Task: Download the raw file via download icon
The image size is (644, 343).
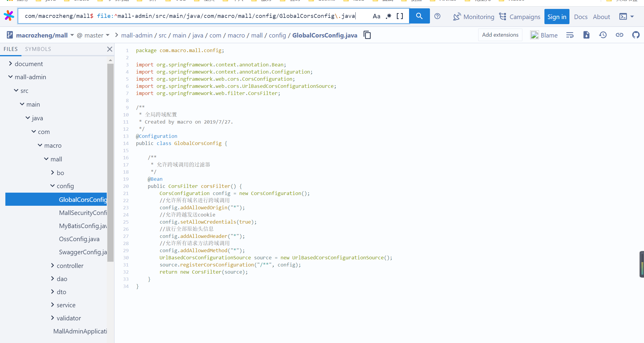Action: (x=586, y=35)
